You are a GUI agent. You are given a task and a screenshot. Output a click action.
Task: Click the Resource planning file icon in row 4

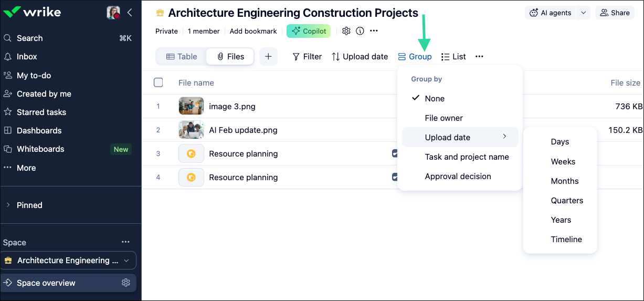coord(191,177)
